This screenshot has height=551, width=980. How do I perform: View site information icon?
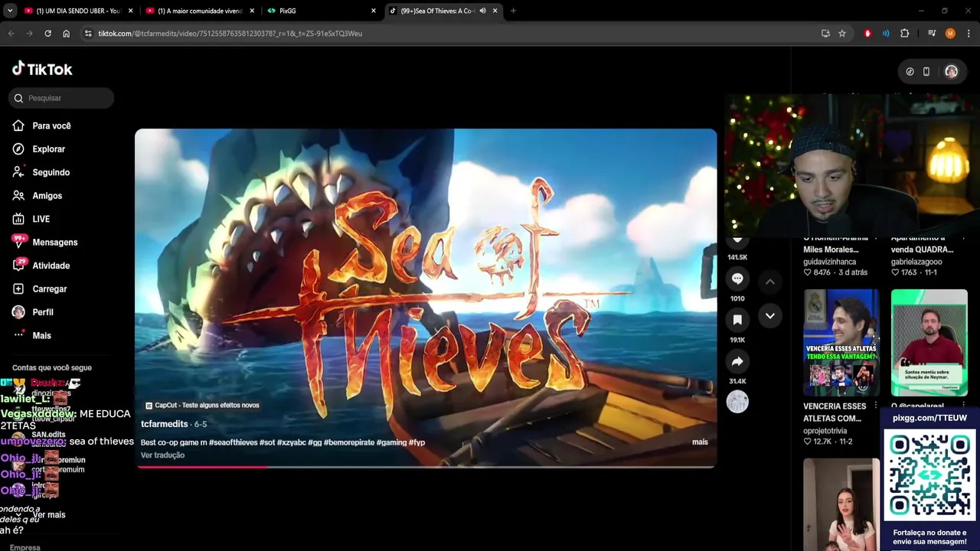pyautogui.click(x=88, y=34)
